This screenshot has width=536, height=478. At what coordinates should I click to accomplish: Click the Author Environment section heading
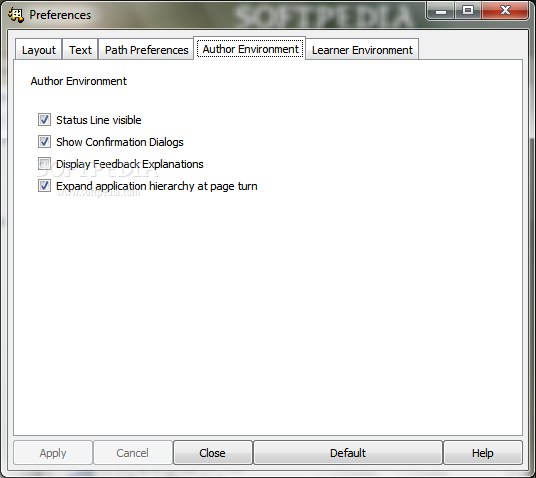pyautogui.click(x=79, y=81)
